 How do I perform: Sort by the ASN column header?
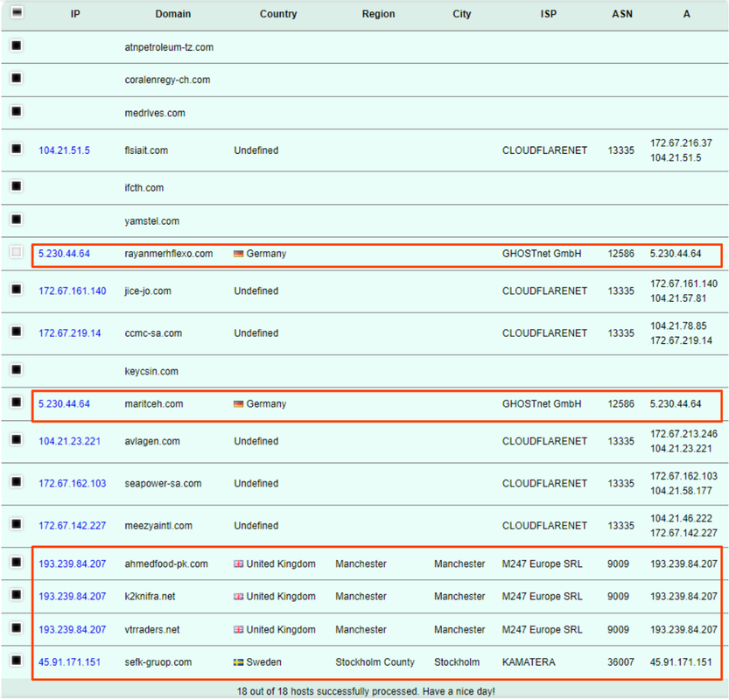click(622, 14)
